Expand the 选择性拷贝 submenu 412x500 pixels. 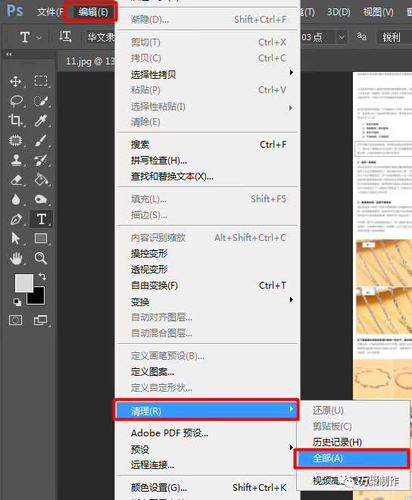pos(208,74)
